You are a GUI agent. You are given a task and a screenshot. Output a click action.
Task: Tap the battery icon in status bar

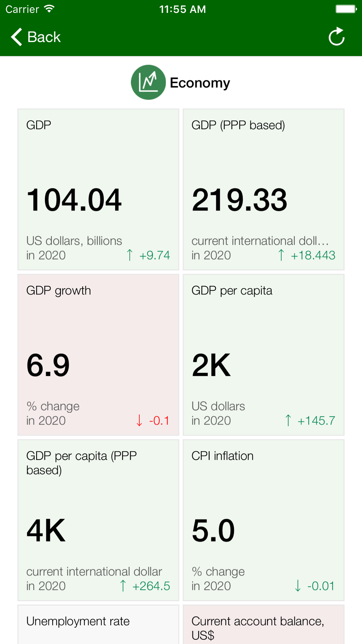point(346,9)
